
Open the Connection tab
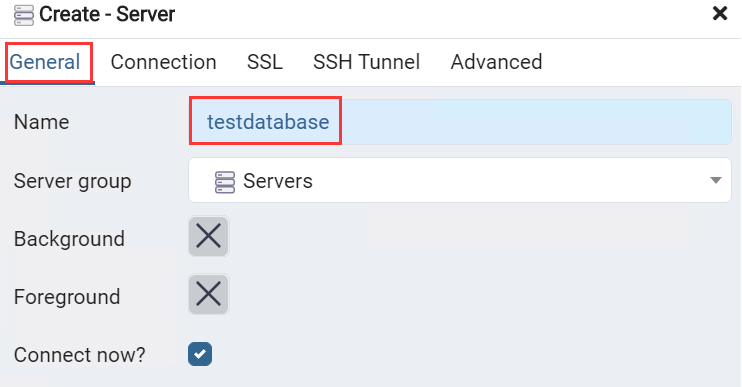[x=163, y=62]
